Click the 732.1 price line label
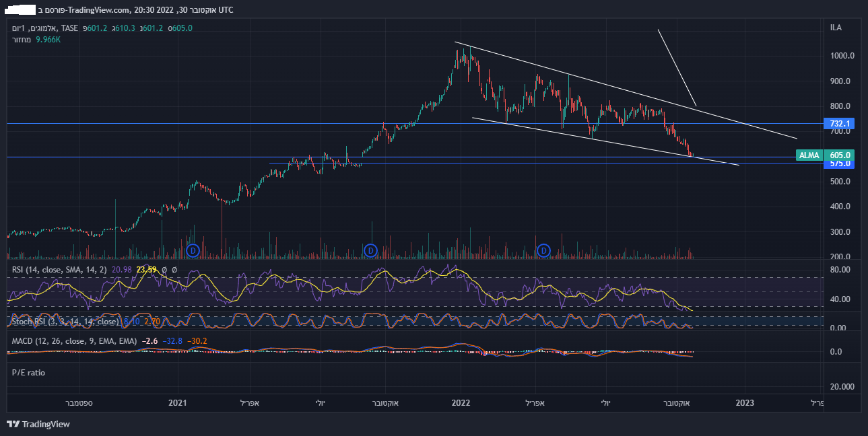 [x=838, y=124]
